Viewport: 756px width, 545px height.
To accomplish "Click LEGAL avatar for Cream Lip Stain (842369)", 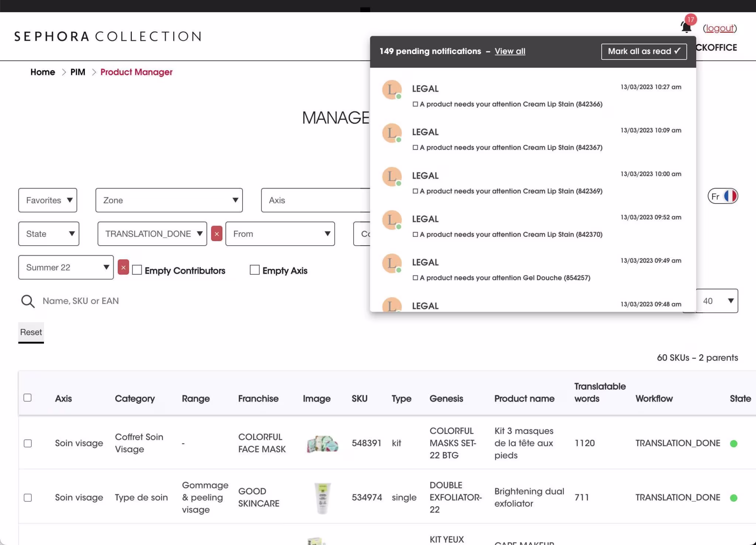I will pyautogui.click(x=392, y=176).
